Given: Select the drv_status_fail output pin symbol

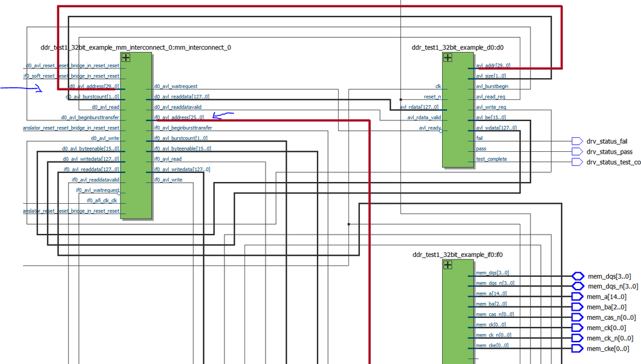Looking at the screenshot, I should 577,141.
